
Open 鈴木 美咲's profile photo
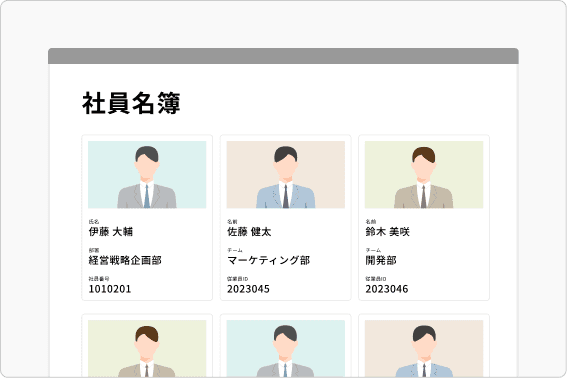[x=424, y=175]
